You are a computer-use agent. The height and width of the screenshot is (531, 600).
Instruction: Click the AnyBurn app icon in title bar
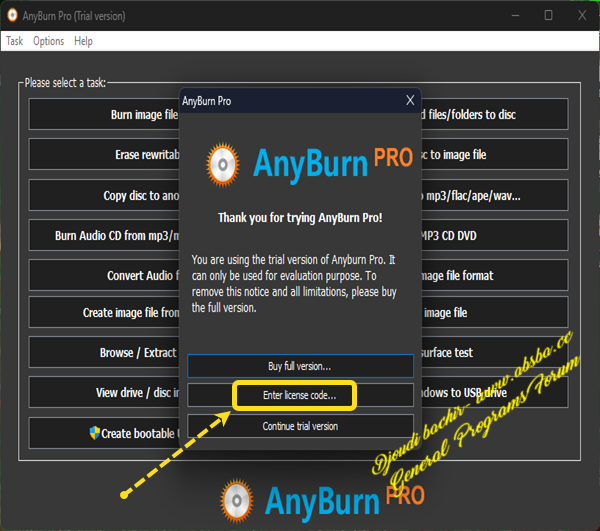[12, 15]
